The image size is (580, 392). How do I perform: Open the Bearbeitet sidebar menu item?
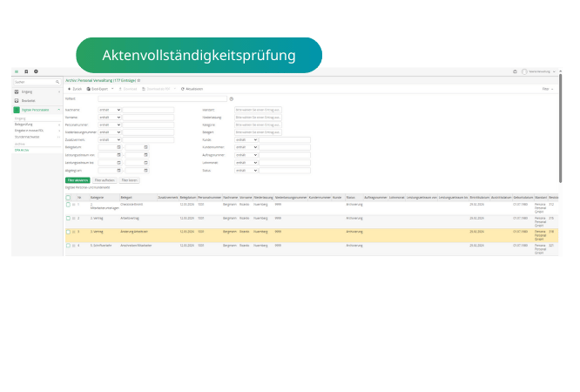[x=37, y=101]
